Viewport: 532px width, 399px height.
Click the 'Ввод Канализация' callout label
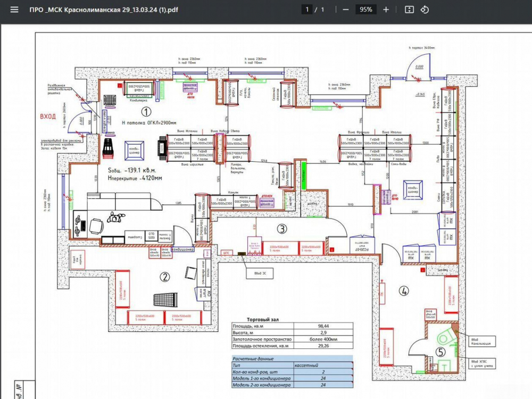click(481, 342)
